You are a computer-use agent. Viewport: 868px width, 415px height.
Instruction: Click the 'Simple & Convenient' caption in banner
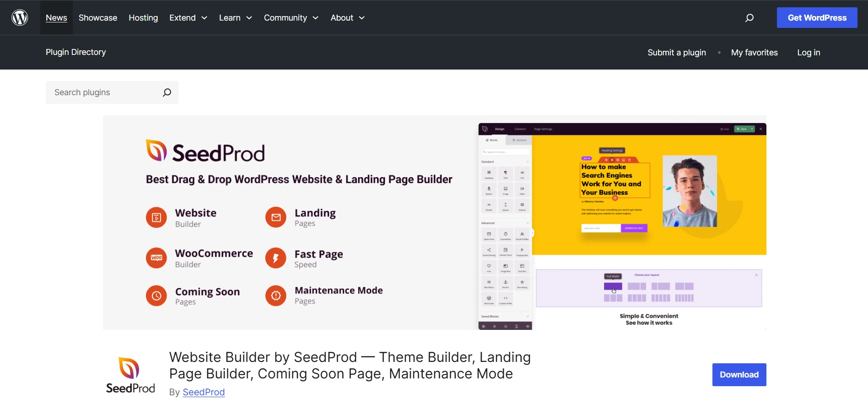[649, 316]
